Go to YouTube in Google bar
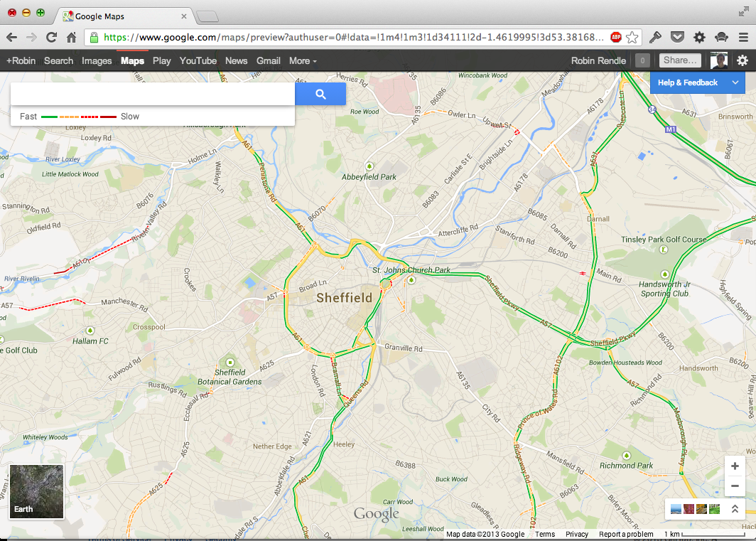Screen dimensions: 756x541 coord(198,61)
